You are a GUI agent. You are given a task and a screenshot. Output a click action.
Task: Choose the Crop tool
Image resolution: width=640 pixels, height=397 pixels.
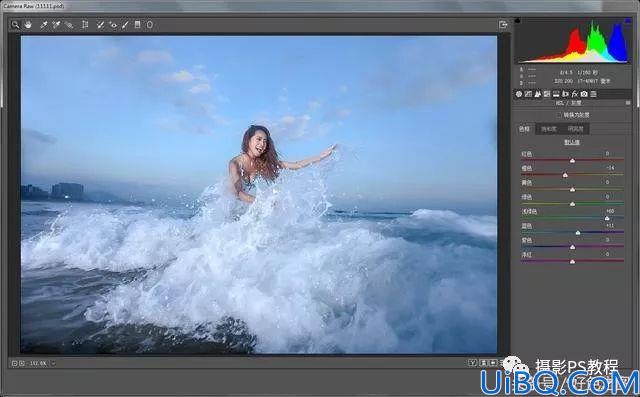click(x=85, y=25)
